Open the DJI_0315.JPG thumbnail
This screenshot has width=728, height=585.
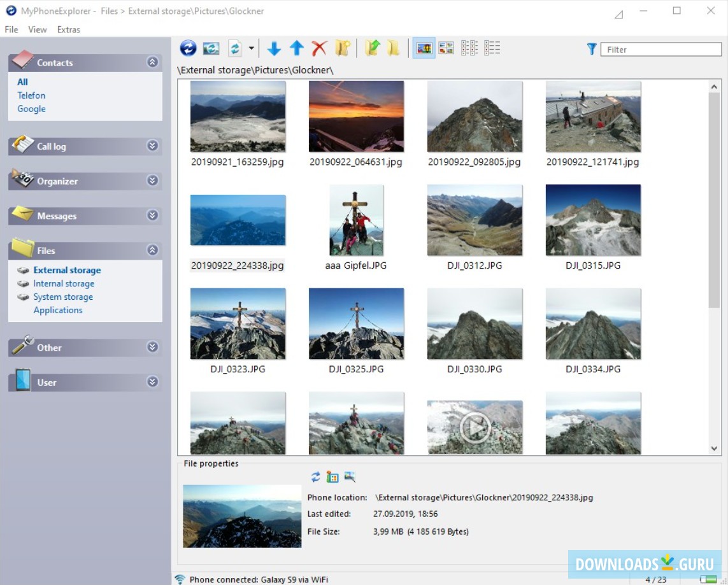click(593, 220)
